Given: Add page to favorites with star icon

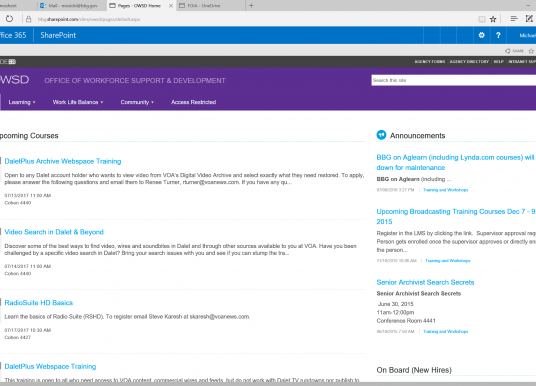Looking at the screenshot, I should click(x=493, y=19).
